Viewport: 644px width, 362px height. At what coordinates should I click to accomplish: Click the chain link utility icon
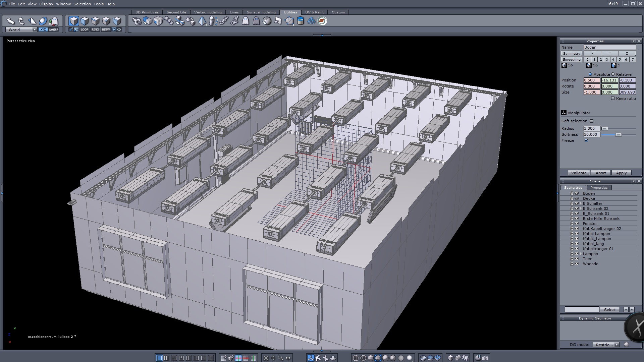(224, 21)
